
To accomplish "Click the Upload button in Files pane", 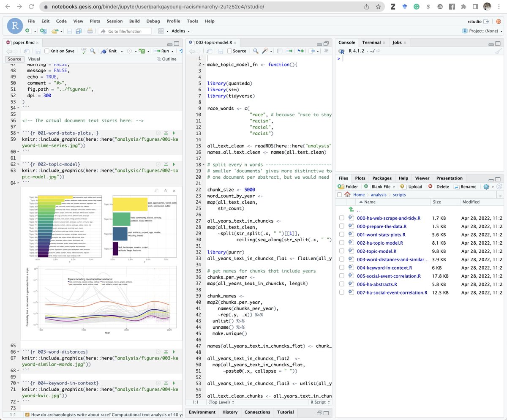I will (411, 186).
